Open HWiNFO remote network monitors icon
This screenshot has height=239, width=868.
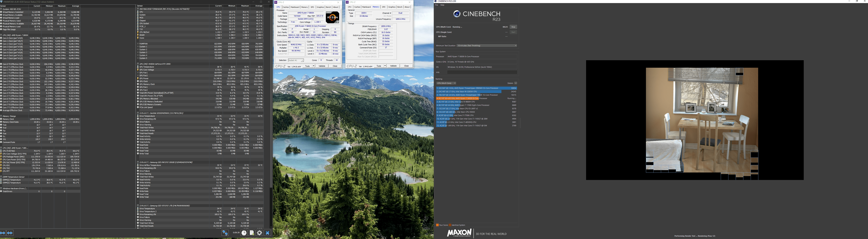click(x=225, y=233)
